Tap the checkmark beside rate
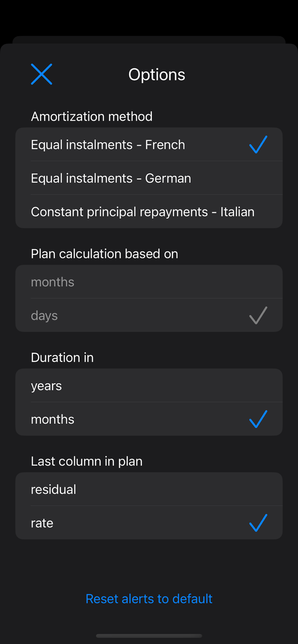This screenshot has height=644, width=298. [x=258, y=523]
